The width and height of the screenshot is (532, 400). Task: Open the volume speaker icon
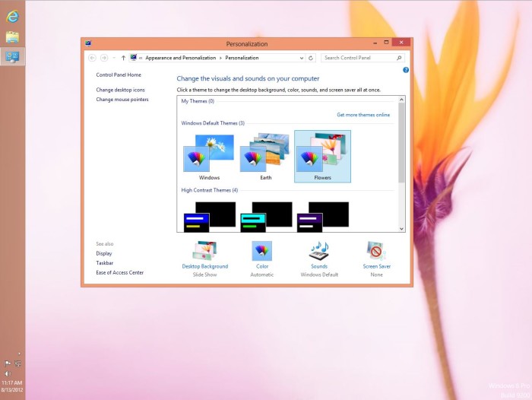pos(7,373)
